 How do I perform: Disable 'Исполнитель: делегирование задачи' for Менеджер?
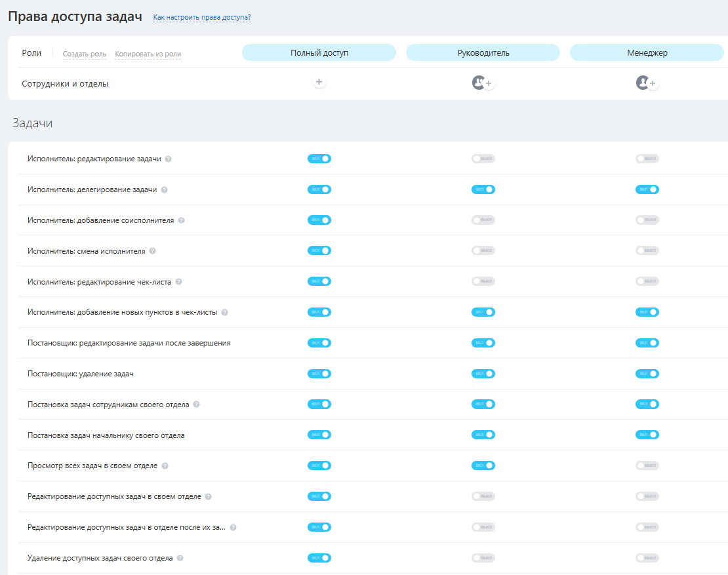pos(647,189)
